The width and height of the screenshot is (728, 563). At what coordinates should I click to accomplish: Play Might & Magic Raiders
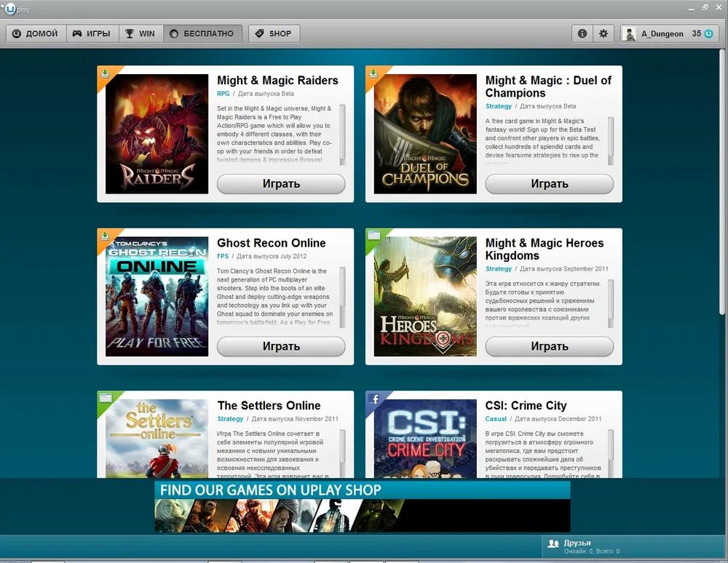tap(281, 183)
